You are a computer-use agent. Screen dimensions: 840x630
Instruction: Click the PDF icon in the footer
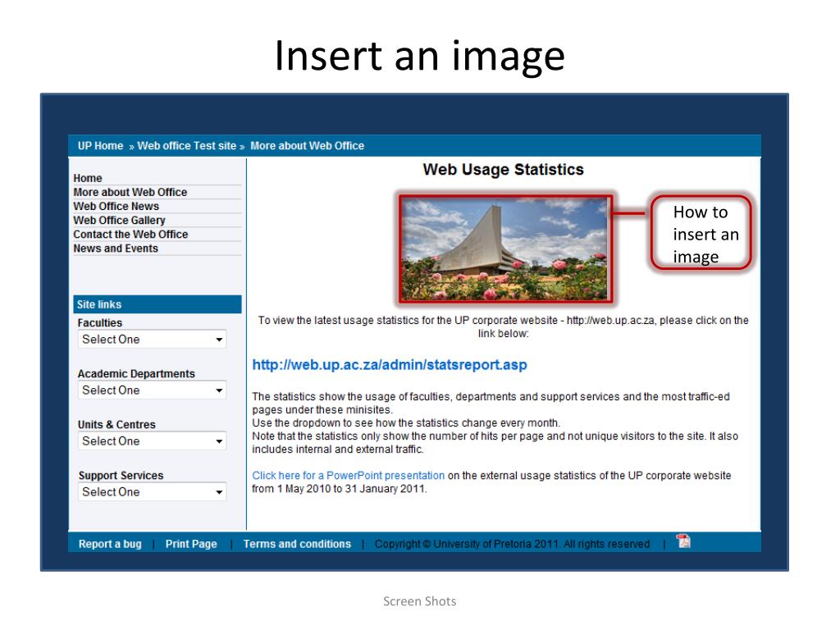coord(683,541)
